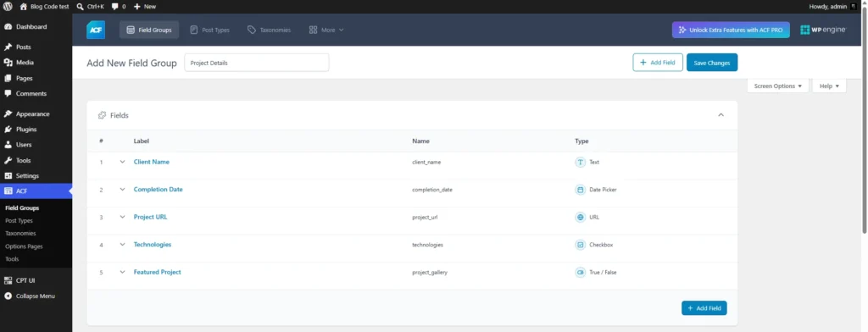Open Taxonomies submenu under ACF

pos(20,234)
